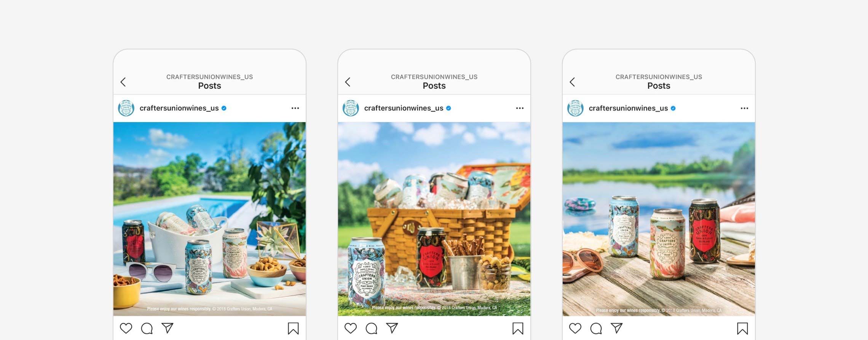
Task: Expand options menu on lakeside post
Action: 744,108
